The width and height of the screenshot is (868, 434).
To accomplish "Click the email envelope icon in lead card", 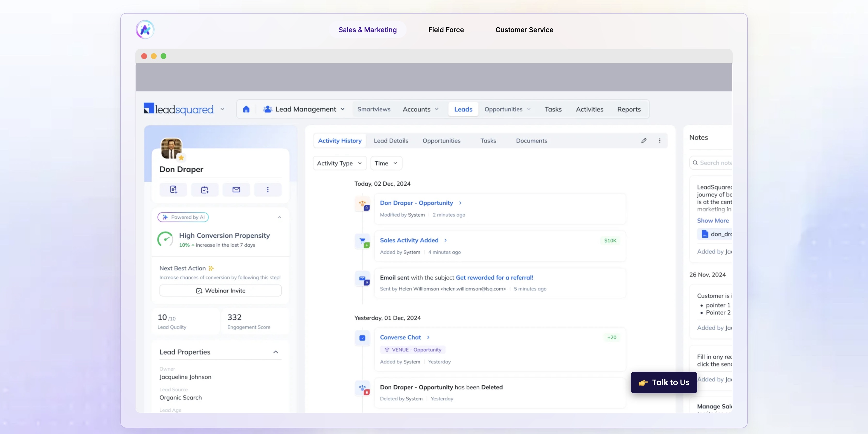I will 236,190.
